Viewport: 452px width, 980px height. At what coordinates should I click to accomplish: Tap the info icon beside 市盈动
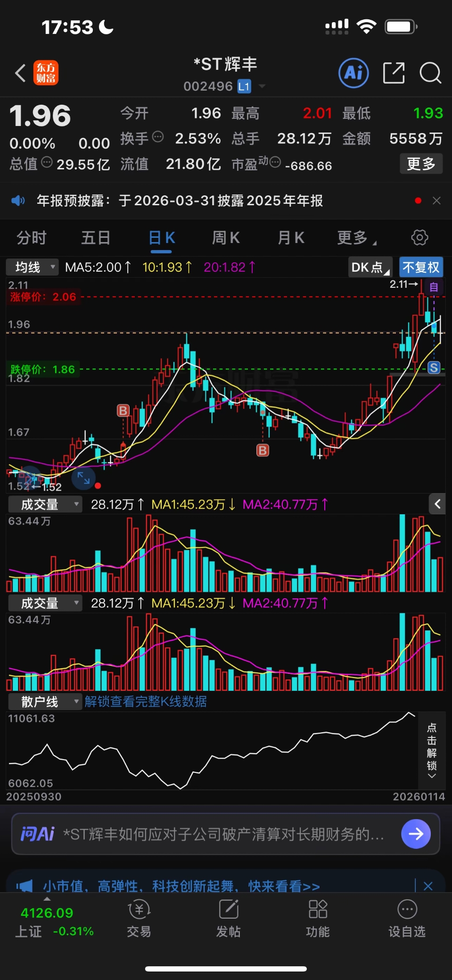[x=275, y=162]
